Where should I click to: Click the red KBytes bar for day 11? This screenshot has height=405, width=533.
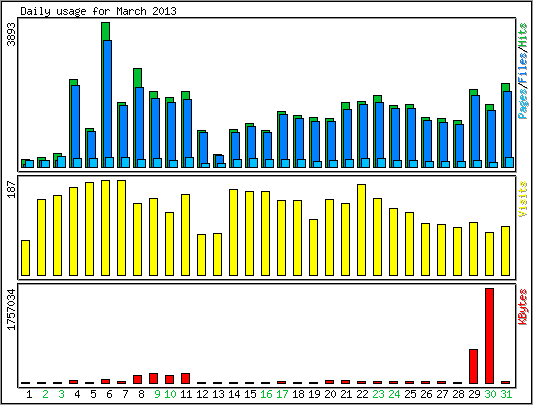click(x=185, y=378)
